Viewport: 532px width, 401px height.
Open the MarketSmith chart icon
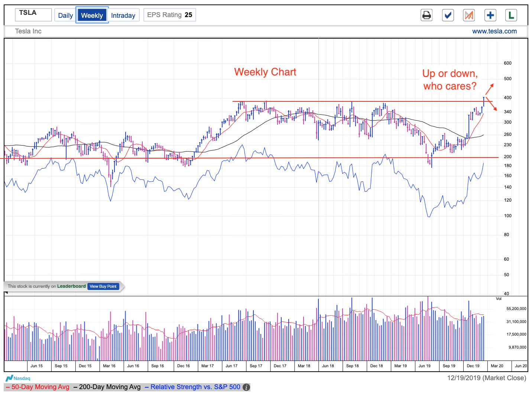[469, 15]
